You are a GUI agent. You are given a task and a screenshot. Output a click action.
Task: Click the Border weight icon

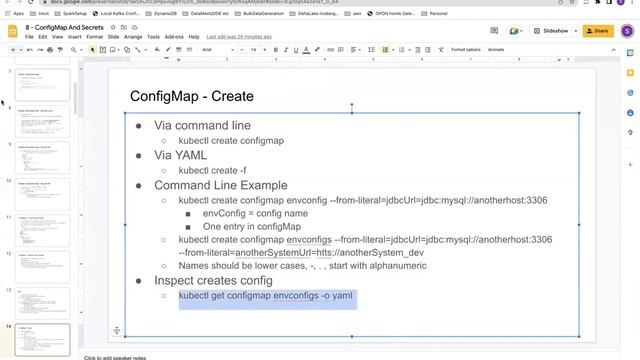[178, 50]
